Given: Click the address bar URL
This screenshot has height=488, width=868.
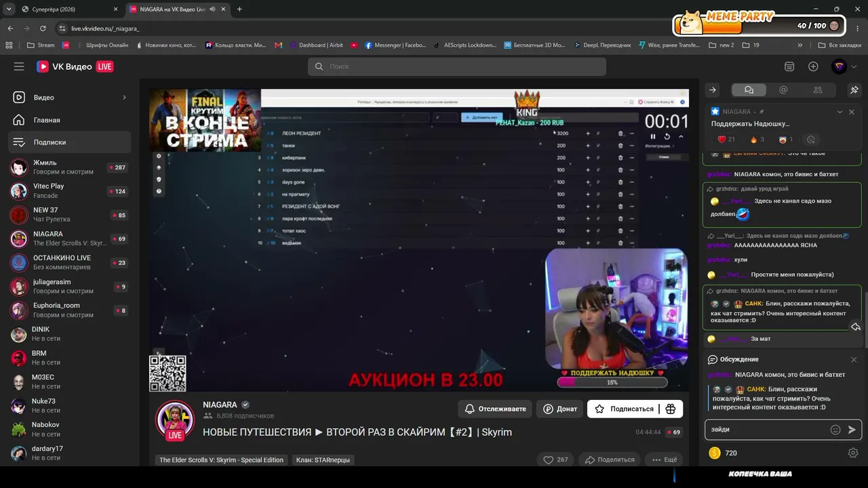Looking at the screenshot, I should pos(105,28).
